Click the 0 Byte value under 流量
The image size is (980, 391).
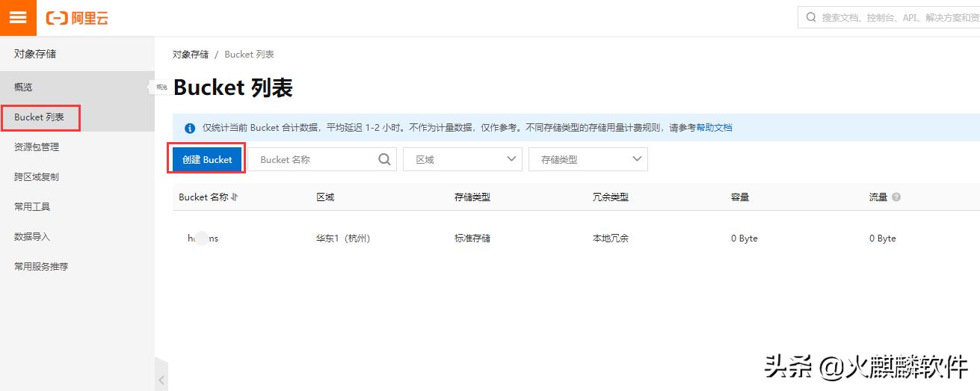(883, 238)
